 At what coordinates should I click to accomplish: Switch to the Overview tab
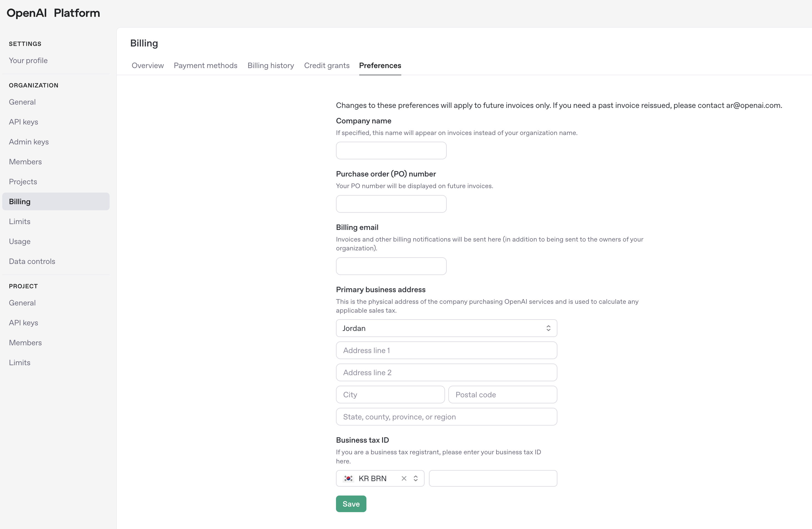click(x=148, y=66)
